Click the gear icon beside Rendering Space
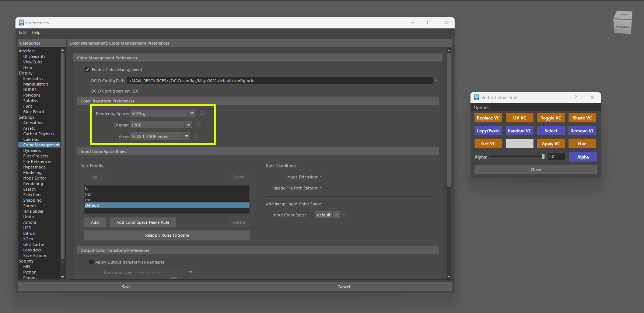The width and height of the screenshot is (644, 313). [x=202, y=113]
